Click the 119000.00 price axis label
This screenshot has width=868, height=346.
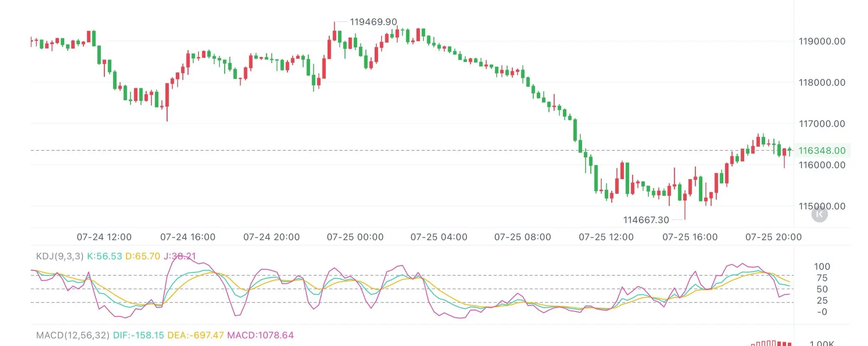[x=822, y=41]
